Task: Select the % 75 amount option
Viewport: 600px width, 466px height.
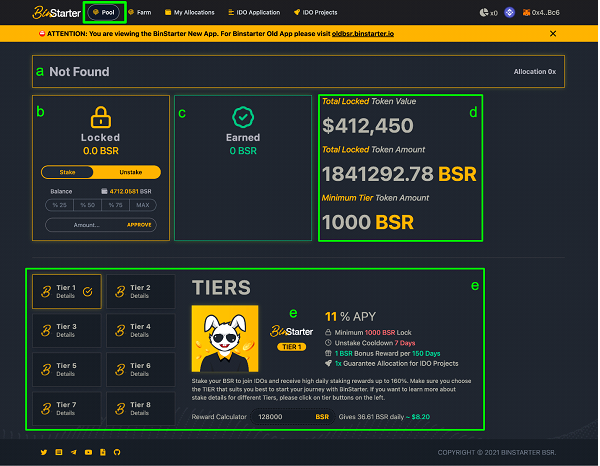Action: point(116,205)
